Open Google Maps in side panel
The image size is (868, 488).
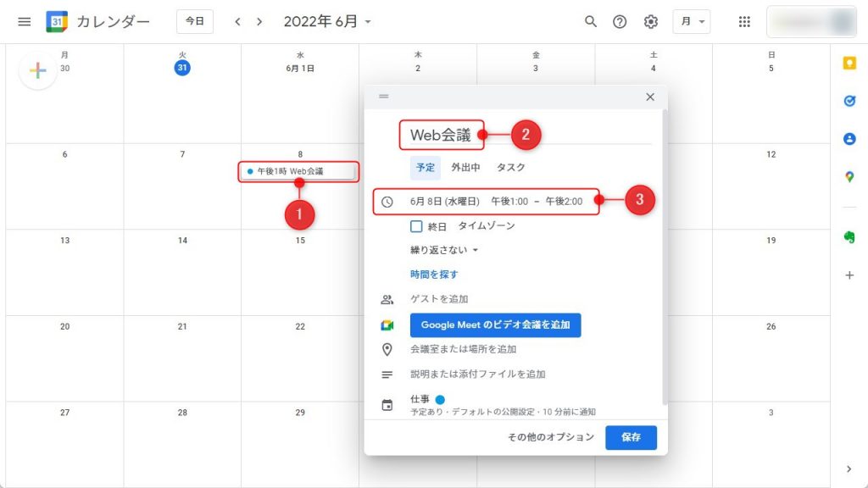(849, 177)
